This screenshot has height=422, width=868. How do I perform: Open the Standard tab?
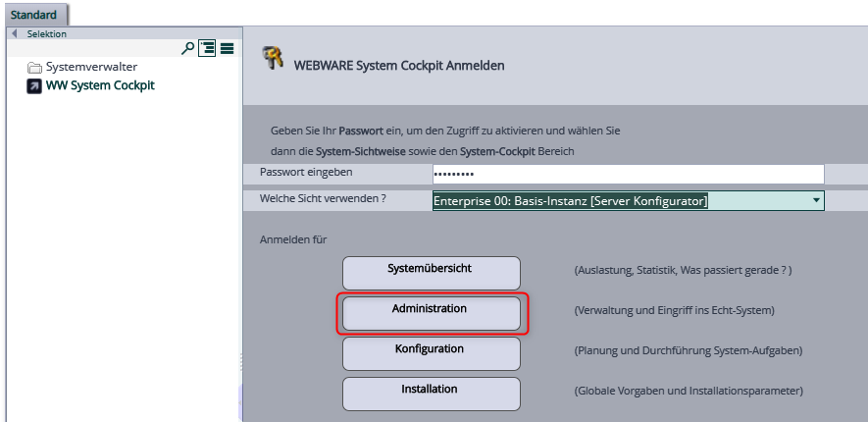click(34, 15)
